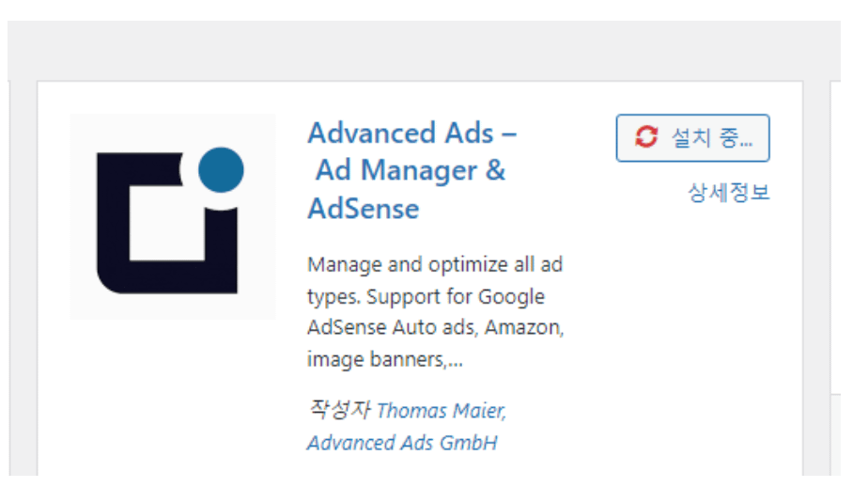
Task: Open the 상세정보 details link
Action: pos(728,193)
